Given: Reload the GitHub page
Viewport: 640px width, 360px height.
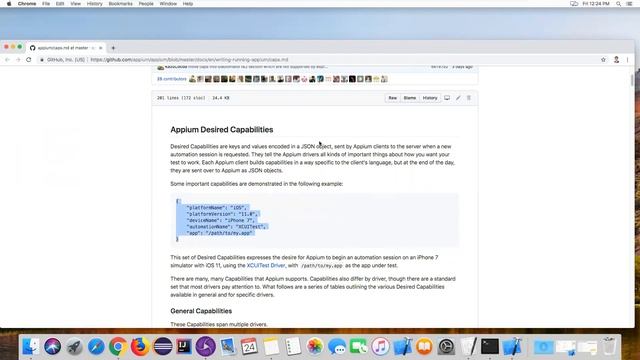Looking at the screenshot, I should [29, 60].
